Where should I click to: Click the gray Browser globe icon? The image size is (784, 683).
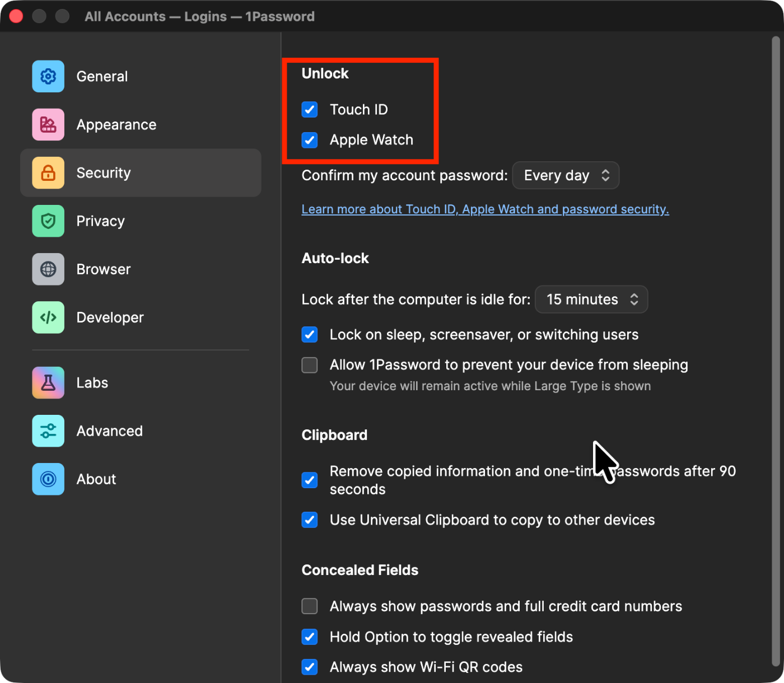(48, 269)
